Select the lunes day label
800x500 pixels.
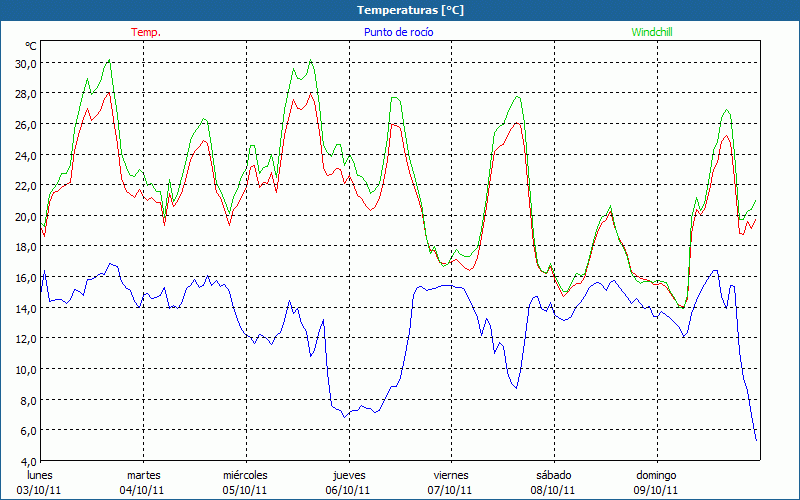tap(40, 475)
